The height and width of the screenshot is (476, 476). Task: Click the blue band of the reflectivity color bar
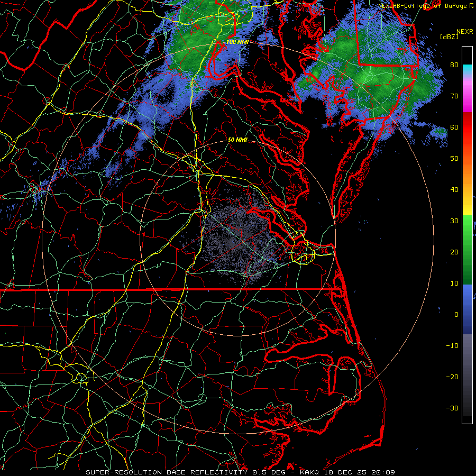[x=467, y=309]
